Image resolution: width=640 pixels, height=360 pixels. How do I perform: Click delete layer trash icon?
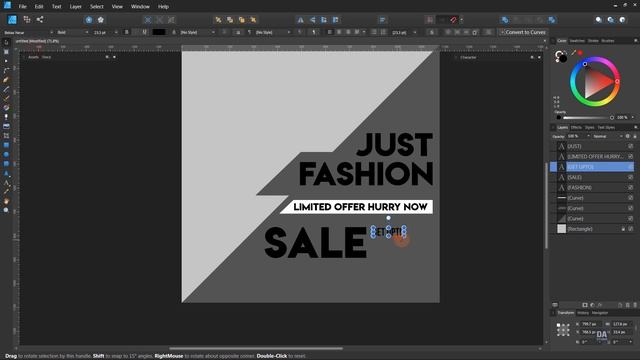pos(635,305)
